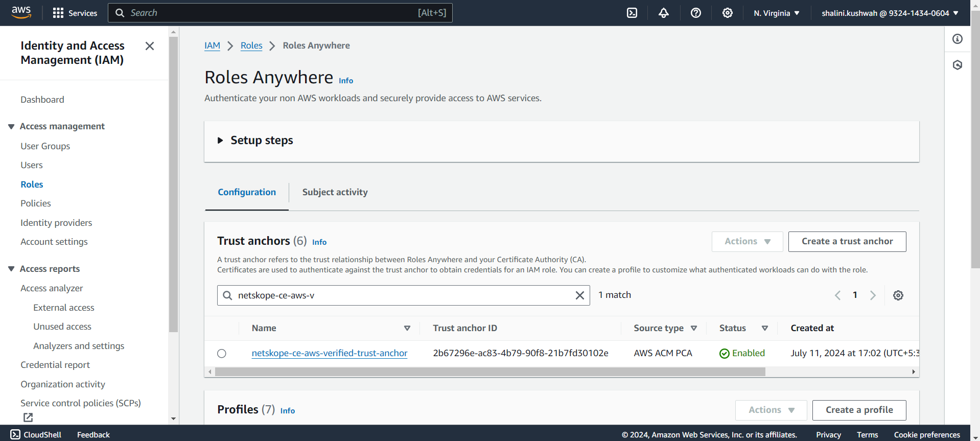Collapse the Access management section
The height and width of the screenshot is (441, 980).
pos(11,126)
